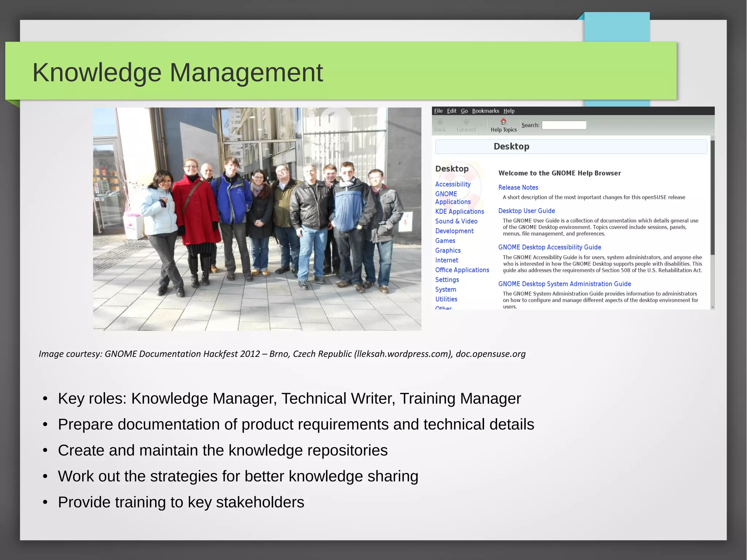Open the Forward history dropdown arrow

[481, 125]
